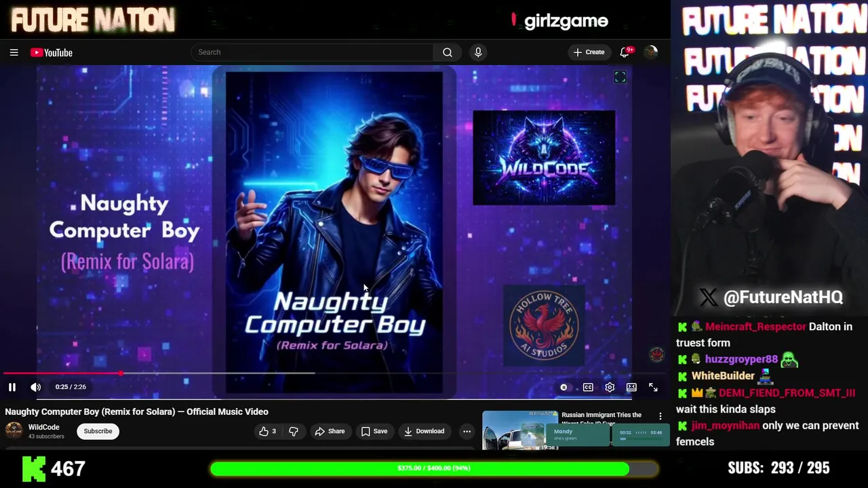Open the WildCode channel avatar
Viewport: 868px width, 488px height.
14,431
